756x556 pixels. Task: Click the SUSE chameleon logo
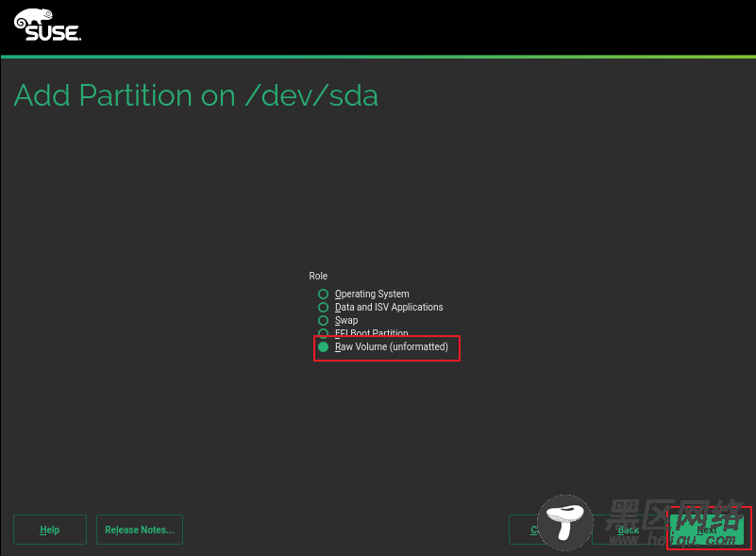(x=47, y=25)
